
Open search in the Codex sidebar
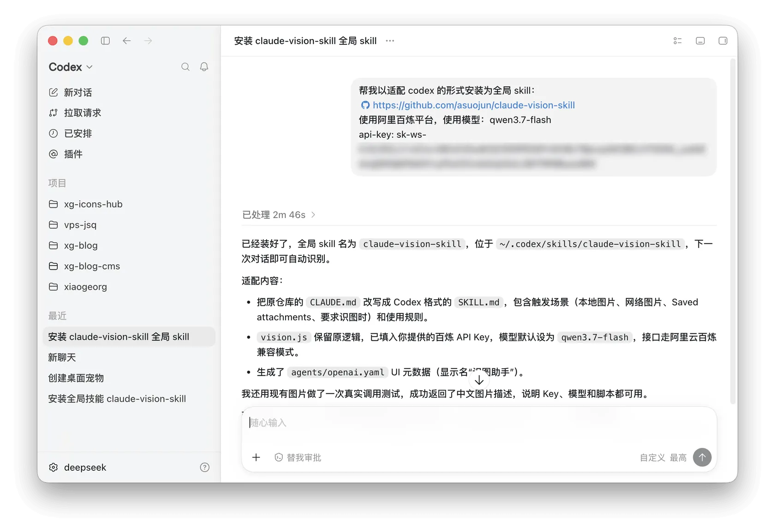185,67
